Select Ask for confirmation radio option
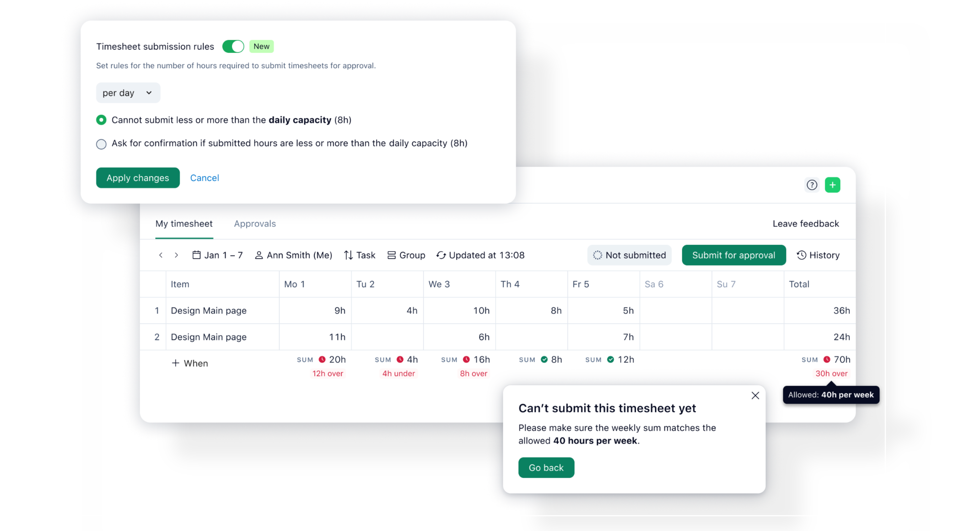 tap(101, 144)
